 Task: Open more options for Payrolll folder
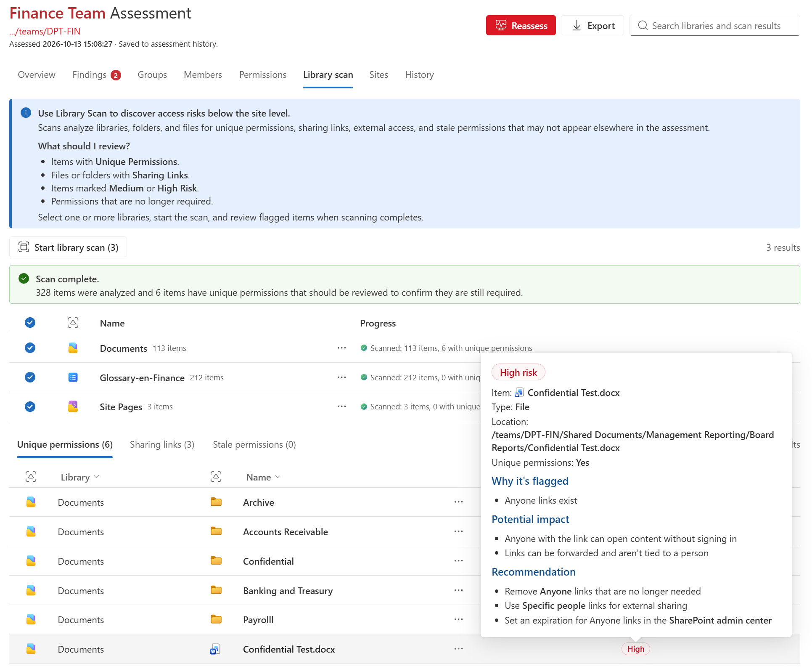click(458, 619)
